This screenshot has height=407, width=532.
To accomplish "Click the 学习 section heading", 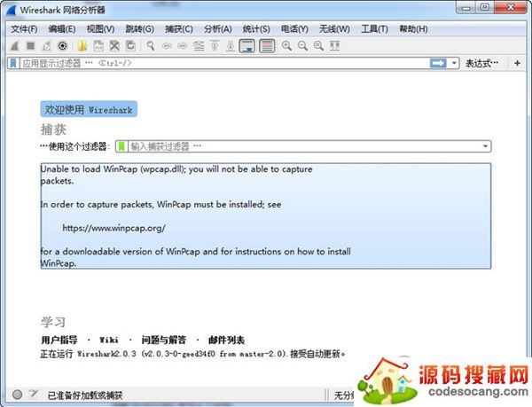I will pos(53,322).
